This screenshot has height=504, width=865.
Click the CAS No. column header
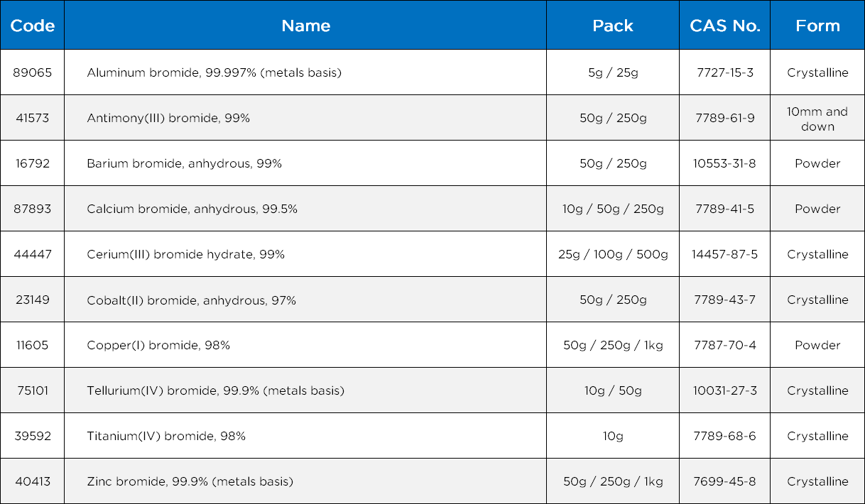[x=724, y=26]
